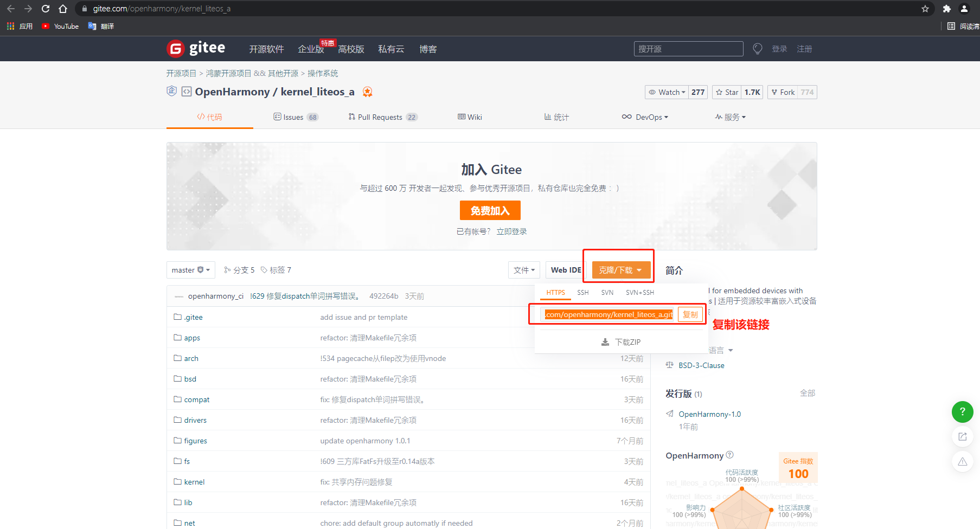This screenshot has height=529, width=980.
Task: Star the repository
Action: point(727,92)
